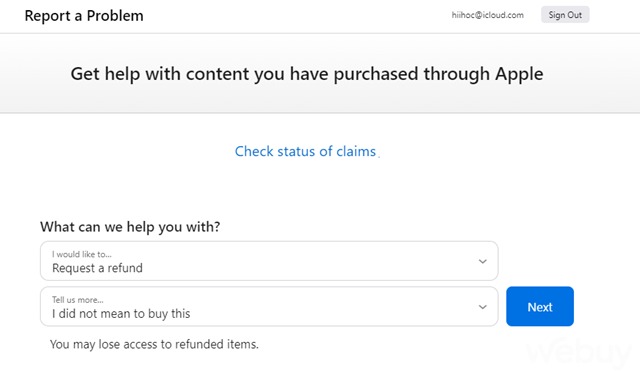Screen dimensions: 640x386
Task: Open the Check status of claims link
Action: [305, 151]
